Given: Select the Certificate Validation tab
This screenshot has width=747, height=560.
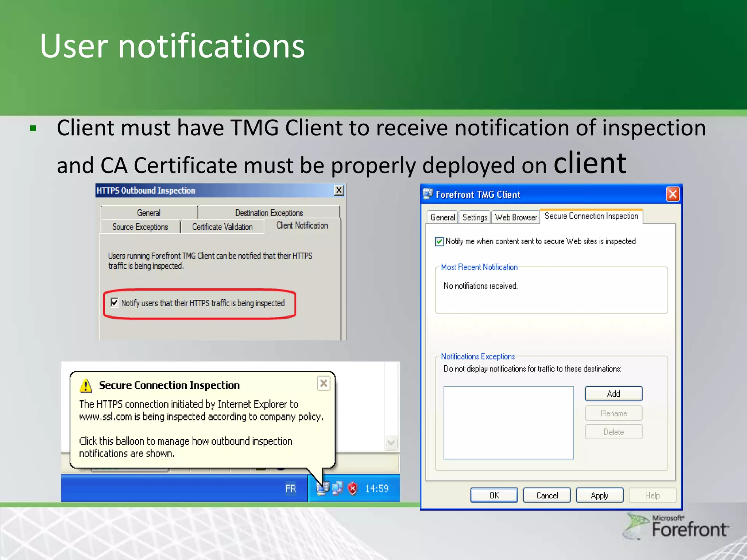Looking at the screenshot, I should (x=222, y=227).
